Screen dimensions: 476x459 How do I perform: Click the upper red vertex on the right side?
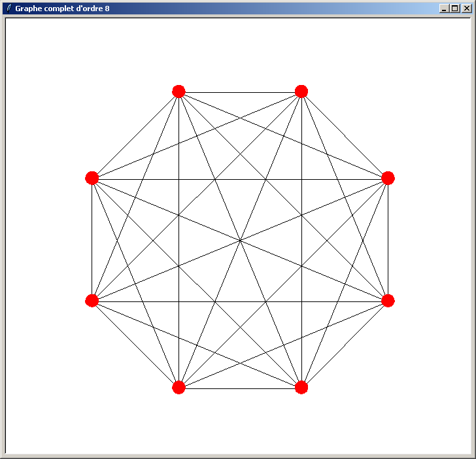388,178
